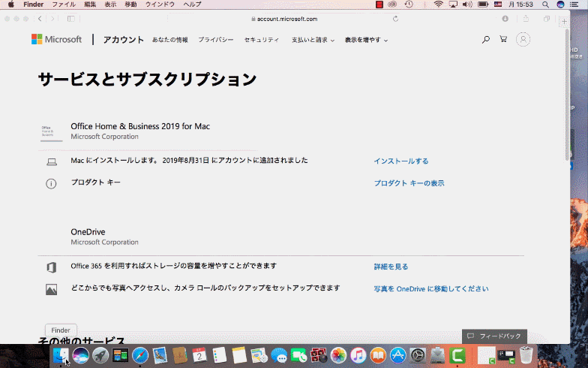588x368 pixels.
Task: Open Finder from the Dock
Action: [x=60, y=354]
